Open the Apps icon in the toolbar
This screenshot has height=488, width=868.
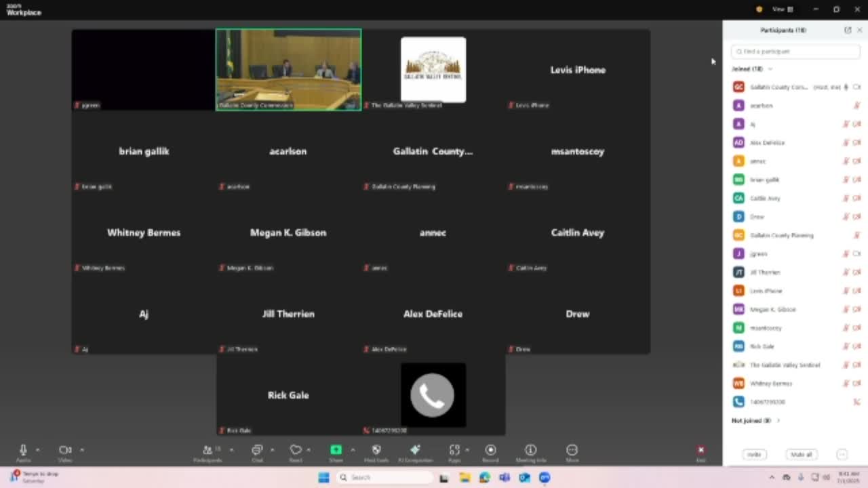[454, 450]
